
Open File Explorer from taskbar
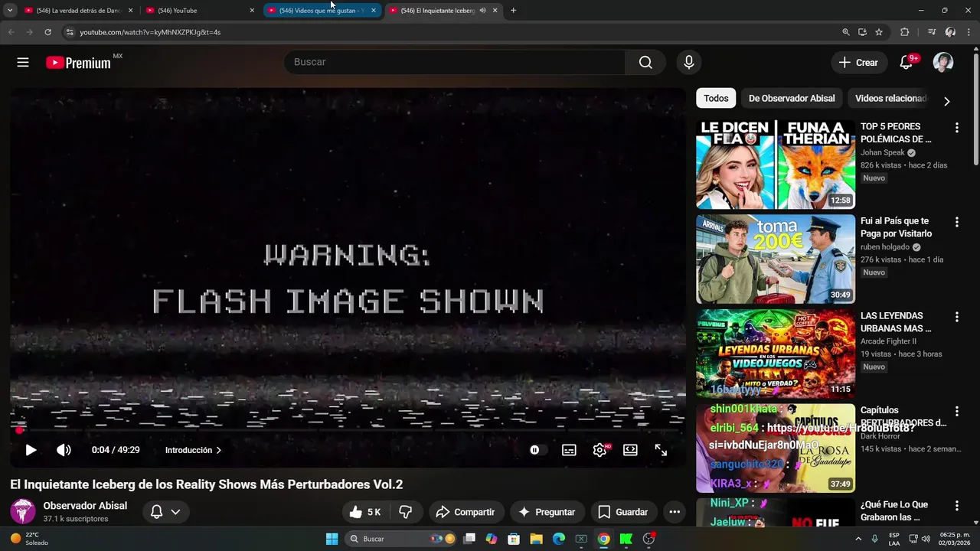[x=536, y=539]
